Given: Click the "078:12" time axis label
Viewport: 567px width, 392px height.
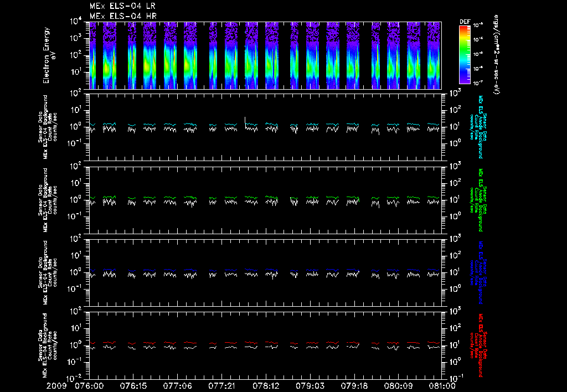Looking at the screenshot, I should (x=266, y=386).
